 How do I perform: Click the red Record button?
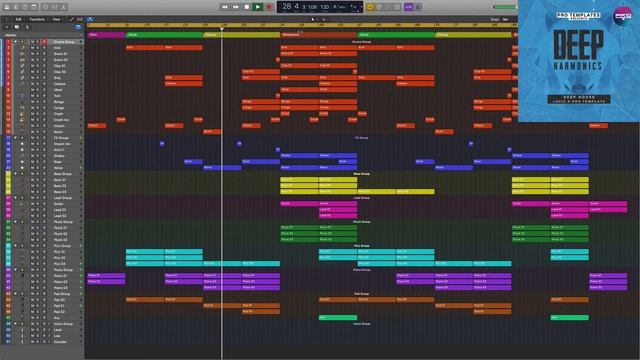[269, 7]
